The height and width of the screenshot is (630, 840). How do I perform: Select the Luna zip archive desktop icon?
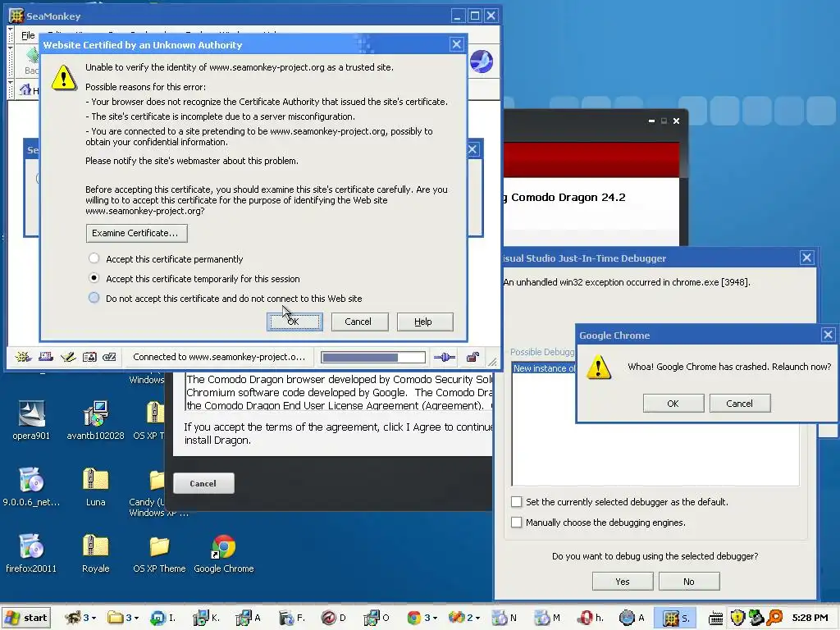click(x=95, y=486)
